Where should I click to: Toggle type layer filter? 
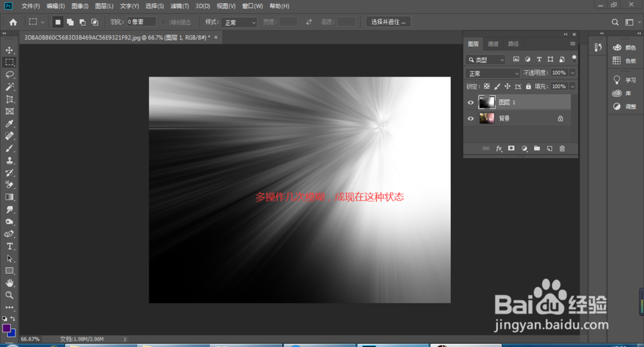(x=539, y=59)
